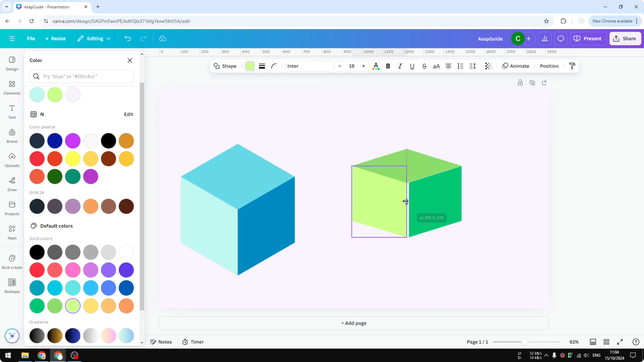Toggle italic formatting
Viewport: 644px width, 362px height.
tap(400, 66)
